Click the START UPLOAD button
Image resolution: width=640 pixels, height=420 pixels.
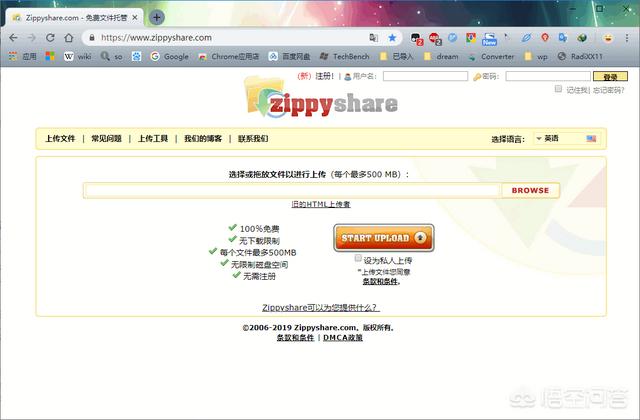[384, 238]
